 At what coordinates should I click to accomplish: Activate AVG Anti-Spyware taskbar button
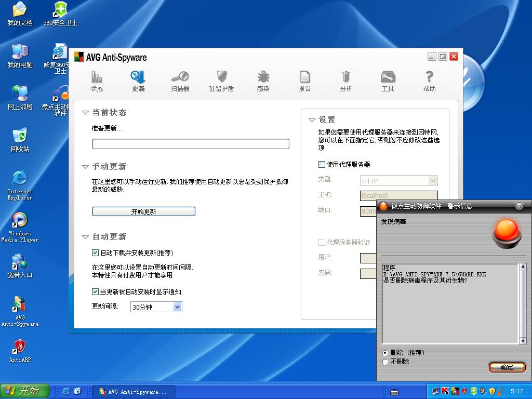pos(134,392)
